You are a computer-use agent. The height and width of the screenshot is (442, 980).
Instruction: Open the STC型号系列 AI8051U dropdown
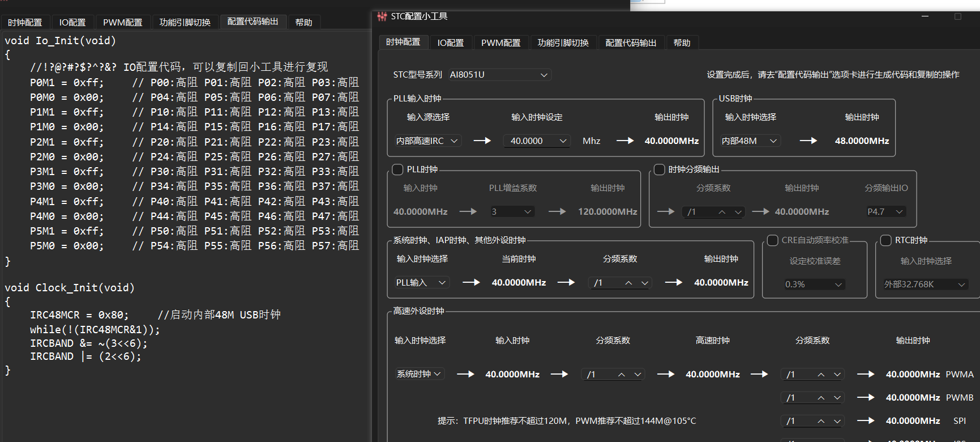499,75
